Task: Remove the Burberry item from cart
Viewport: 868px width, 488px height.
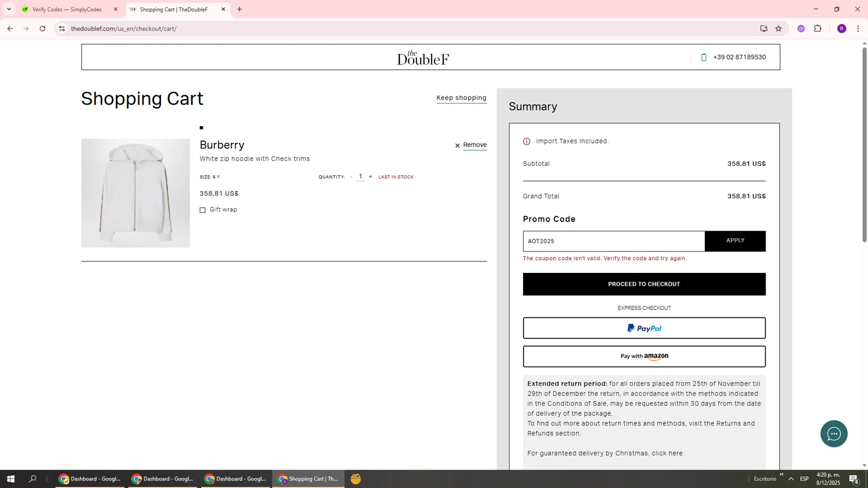Action: pyautogui.click(x=475, y=145)
